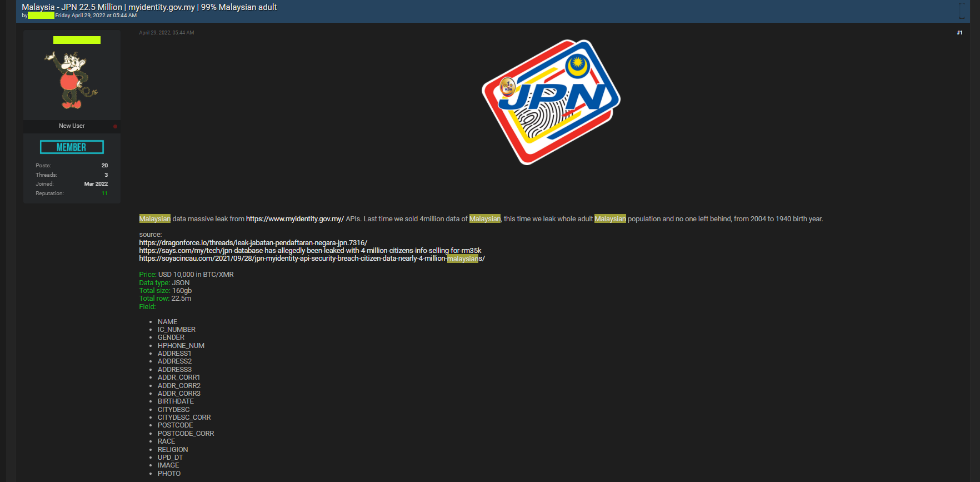Click the red offline status dot
This screenshot has height=482, width=980.
115,127
